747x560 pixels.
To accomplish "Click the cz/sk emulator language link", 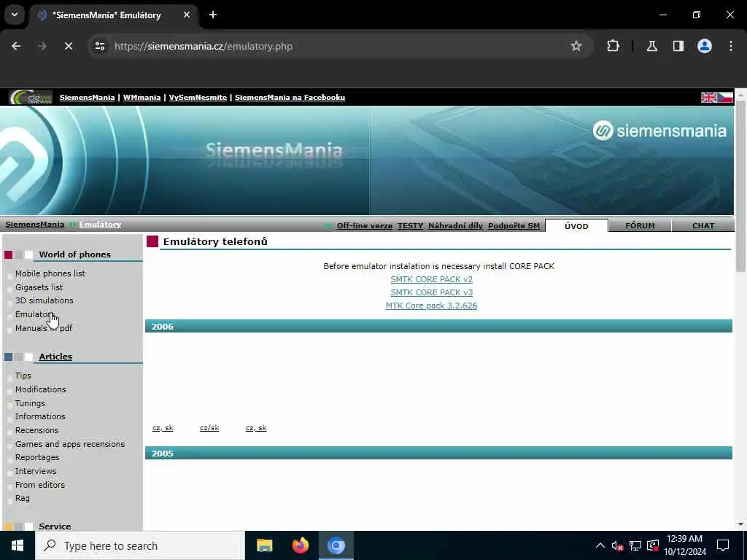I will pyautogui.click(x=209, y=427).
